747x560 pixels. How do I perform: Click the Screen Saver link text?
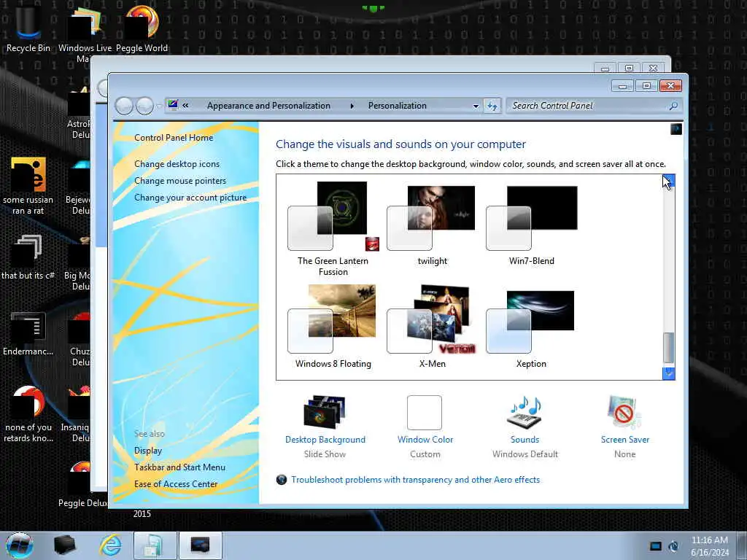(625, 440)
